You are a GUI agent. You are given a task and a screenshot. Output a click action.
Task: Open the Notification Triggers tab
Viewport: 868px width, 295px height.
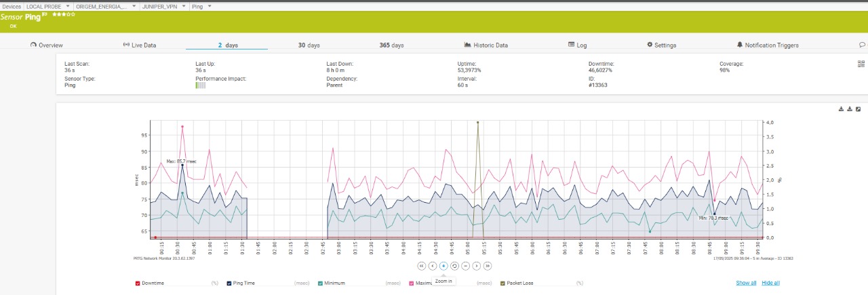tap(767, 45)
